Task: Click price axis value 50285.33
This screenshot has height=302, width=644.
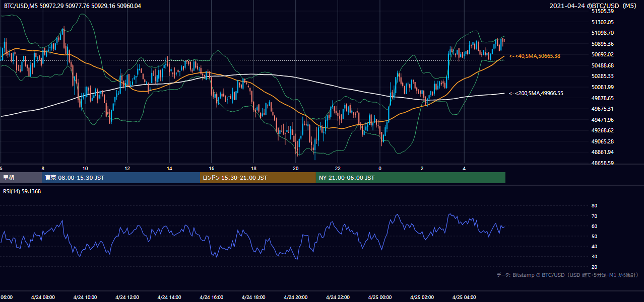Action: click(602, 76)
